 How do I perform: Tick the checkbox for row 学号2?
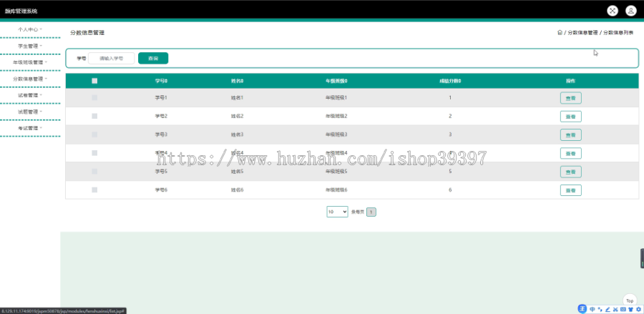point(94,116)
